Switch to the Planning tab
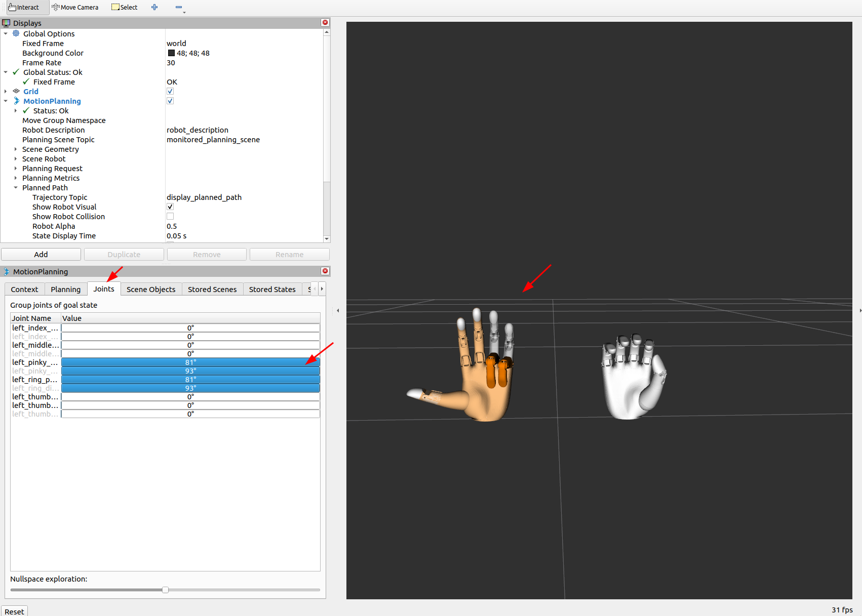This screenshot has height=616, width=862. (x=65, y=290)
